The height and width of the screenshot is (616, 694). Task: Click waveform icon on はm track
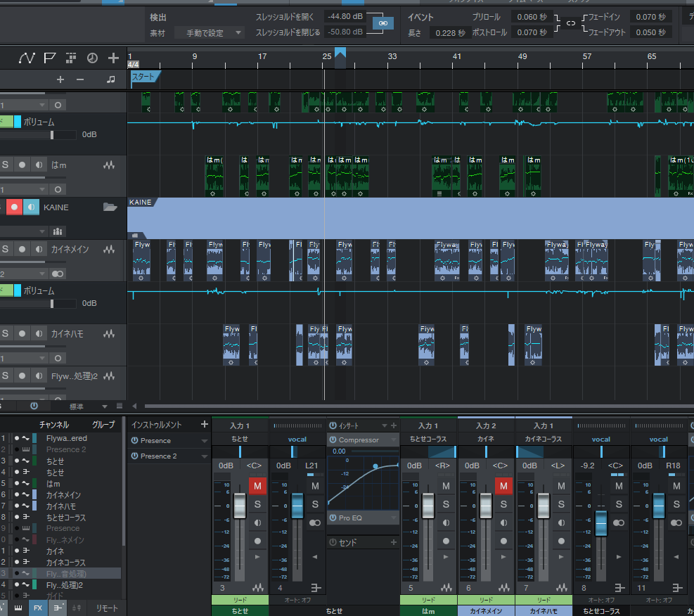(x=109, y=165)
